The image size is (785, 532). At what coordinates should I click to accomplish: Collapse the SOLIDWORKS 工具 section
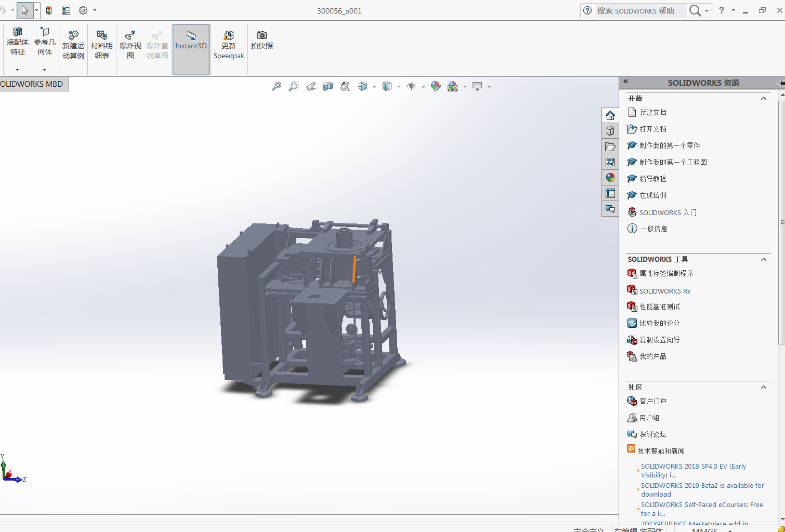point(763,259)
